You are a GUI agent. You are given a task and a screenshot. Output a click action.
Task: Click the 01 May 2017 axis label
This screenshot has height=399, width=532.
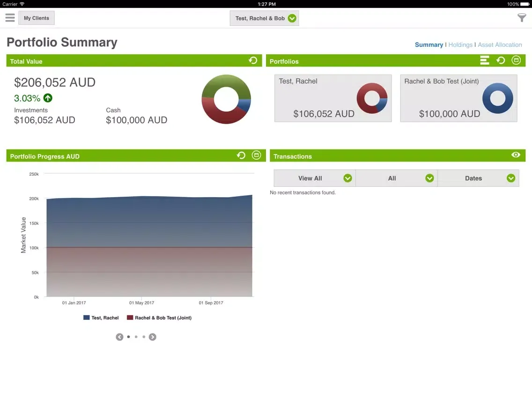(141, 303)
